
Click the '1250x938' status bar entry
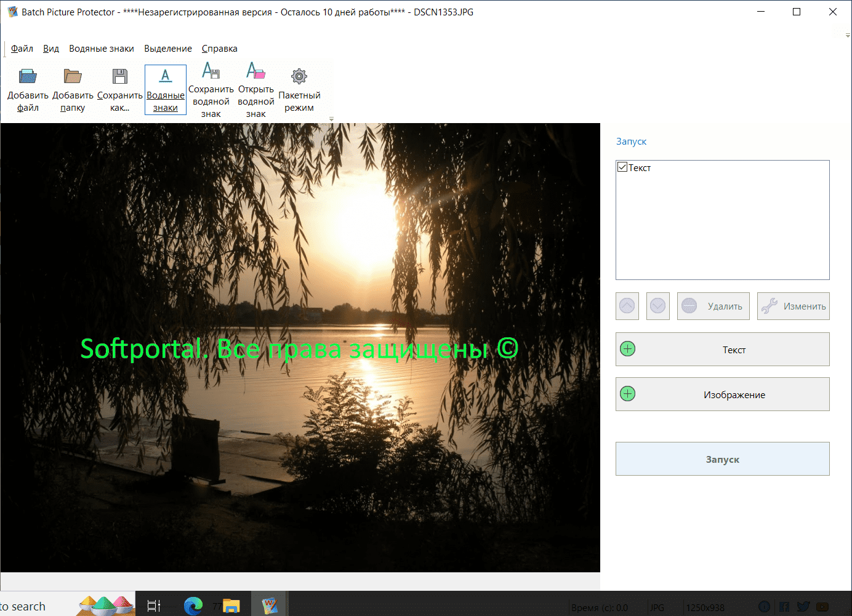(705, 608)
